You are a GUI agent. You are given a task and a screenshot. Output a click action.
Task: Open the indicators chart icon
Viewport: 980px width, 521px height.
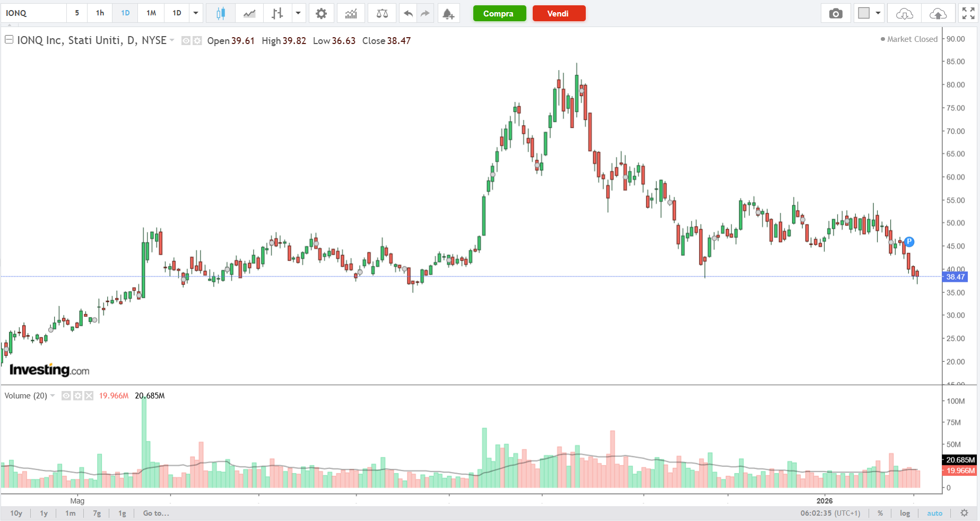[x=351, y=13]
